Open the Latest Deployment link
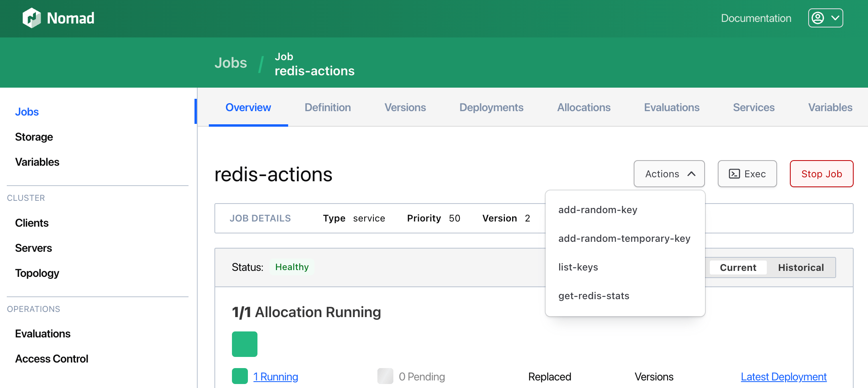Viewport: 868px width, 388px height. [784, 376]
